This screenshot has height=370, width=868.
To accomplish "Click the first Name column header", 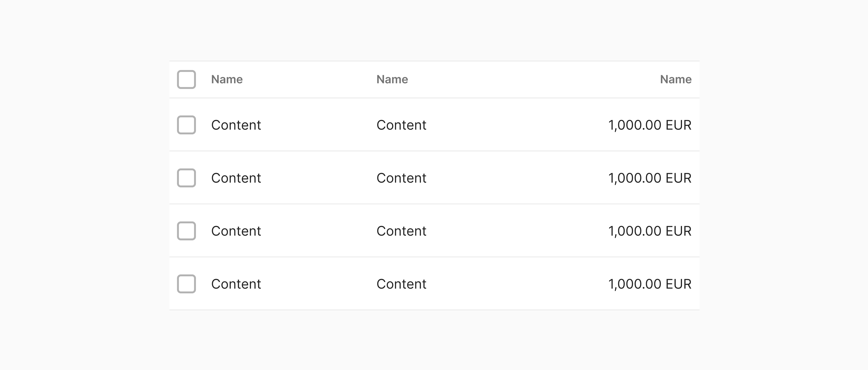I will [226, 79].
